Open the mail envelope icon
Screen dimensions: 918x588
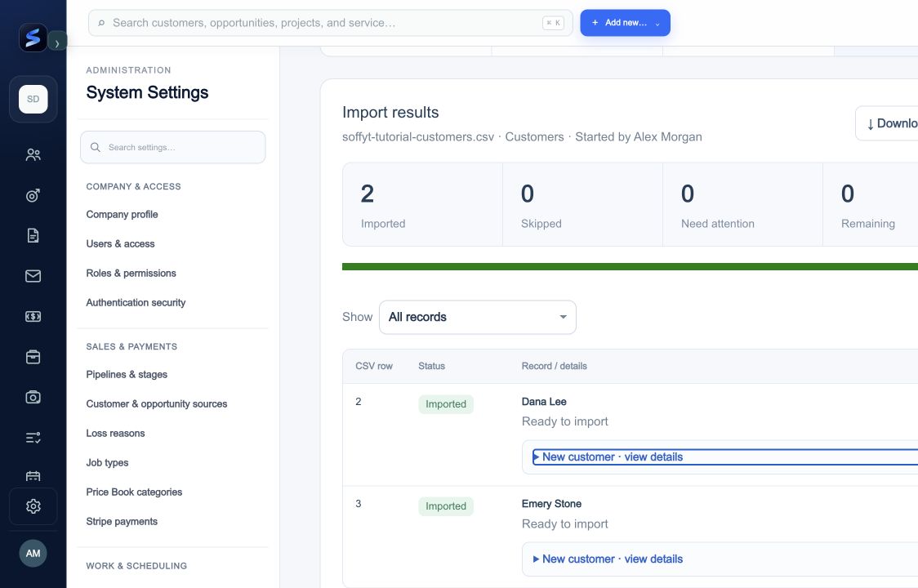click(x=33, y=276)
